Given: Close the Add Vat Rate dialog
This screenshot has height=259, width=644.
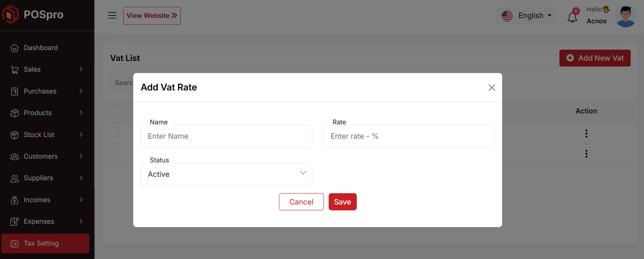Looking at the screenshot, I should click(x=491, y=87).
